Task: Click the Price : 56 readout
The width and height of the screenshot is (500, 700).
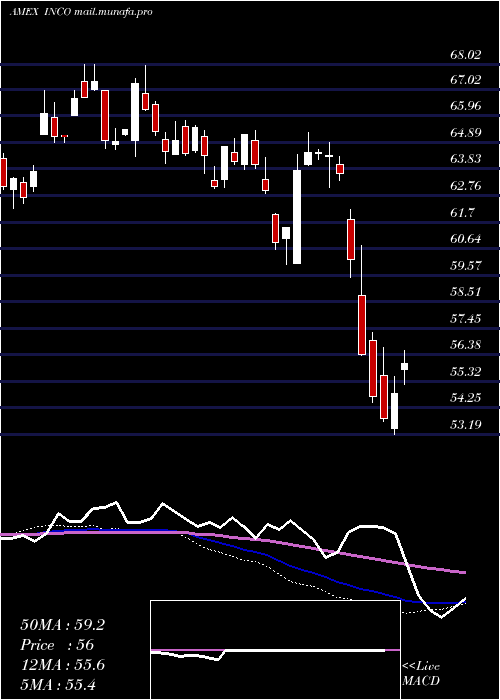Action: [x=57, y=645]
